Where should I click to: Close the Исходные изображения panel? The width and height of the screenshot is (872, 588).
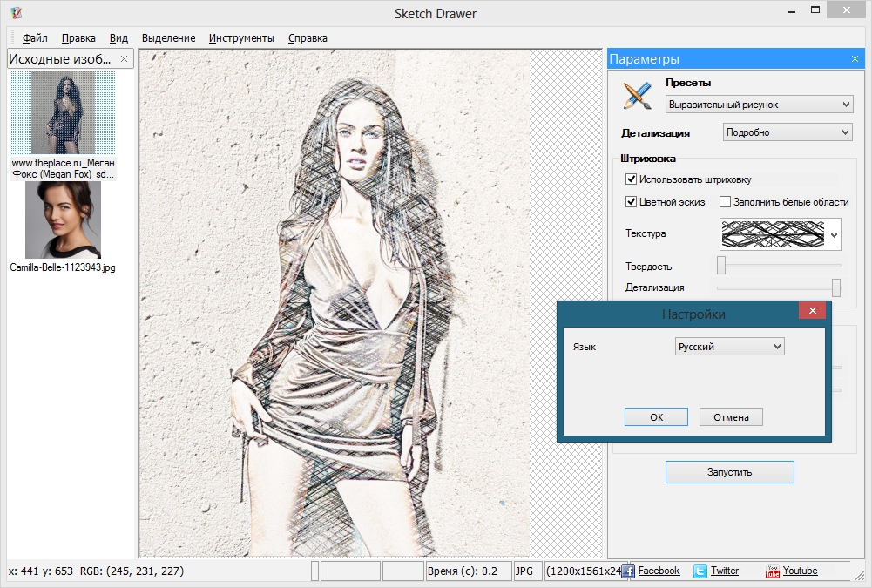pos(124,59)
